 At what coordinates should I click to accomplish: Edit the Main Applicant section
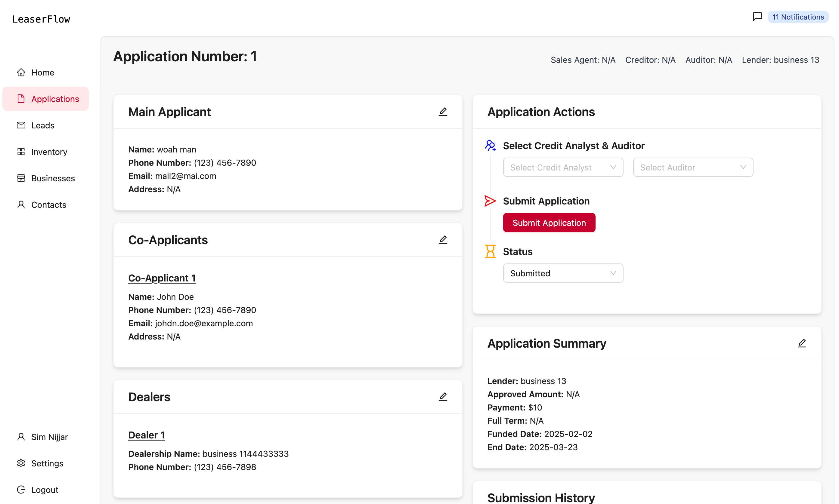[443, 112]
